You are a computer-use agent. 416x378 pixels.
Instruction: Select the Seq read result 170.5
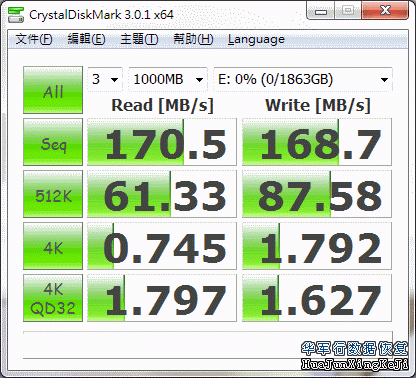(x=162, y=142)
